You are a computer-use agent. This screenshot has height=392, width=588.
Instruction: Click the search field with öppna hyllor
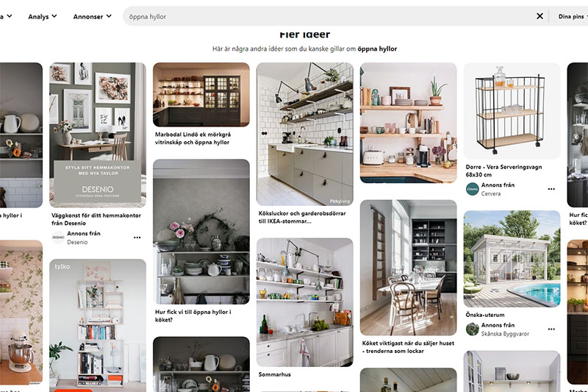click(x=330, y=16)
